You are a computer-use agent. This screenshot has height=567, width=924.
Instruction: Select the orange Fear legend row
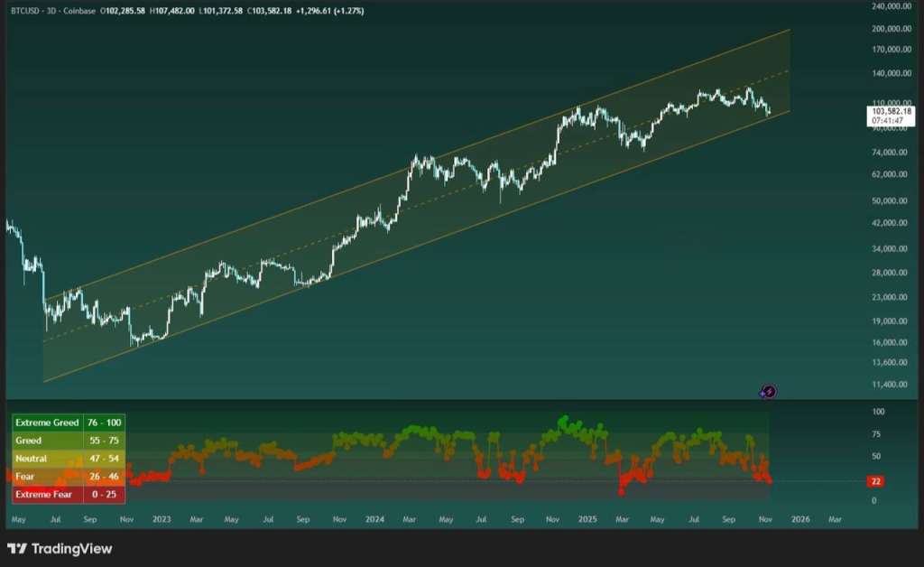coord(69,477)
